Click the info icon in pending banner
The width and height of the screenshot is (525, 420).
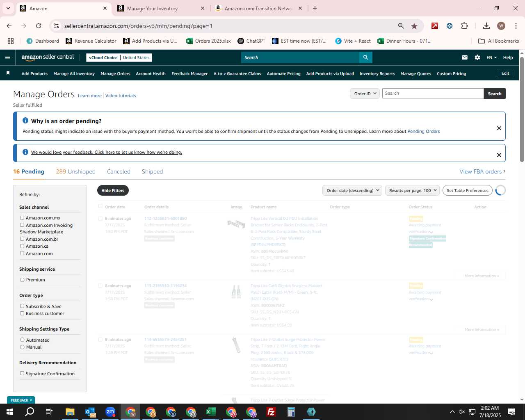coord(25,121)
